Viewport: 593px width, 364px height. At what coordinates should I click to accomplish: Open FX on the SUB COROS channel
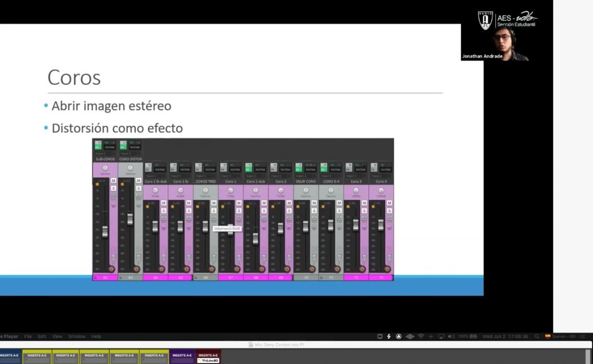(x=97, y=147)
